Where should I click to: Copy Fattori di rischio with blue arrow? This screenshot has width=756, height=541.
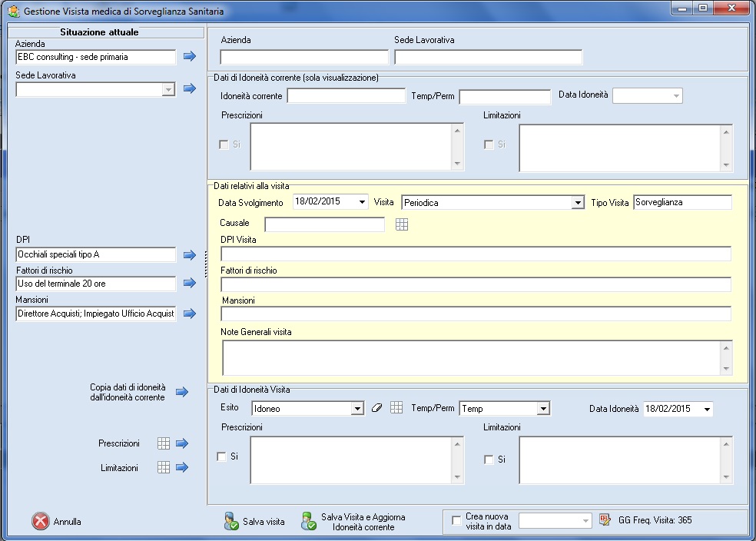pos(190,283)
